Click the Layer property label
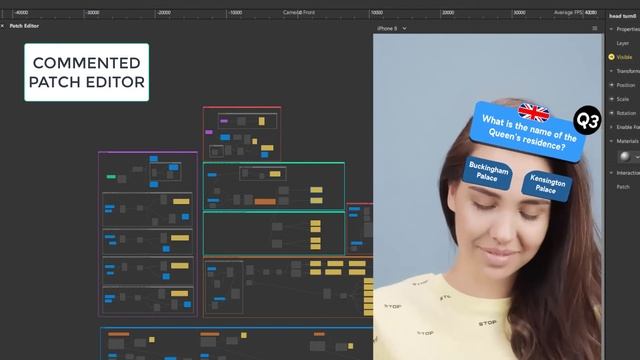 622,43
